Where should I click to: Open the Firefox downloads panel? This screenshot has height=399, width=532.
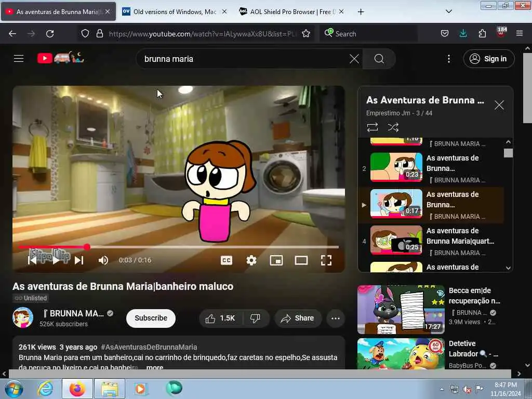click(x=463, y=34)
